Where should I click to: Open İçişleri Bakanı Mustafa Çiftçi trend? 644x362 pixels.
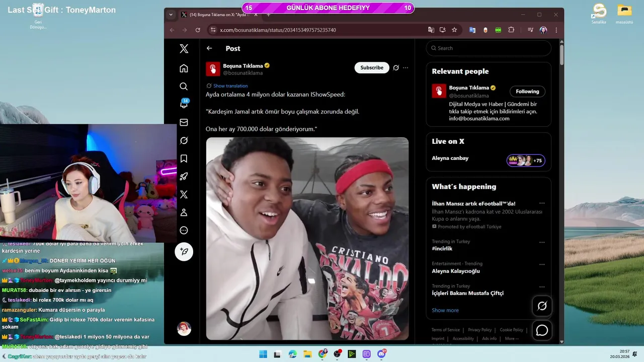click(x=467, y=293)
